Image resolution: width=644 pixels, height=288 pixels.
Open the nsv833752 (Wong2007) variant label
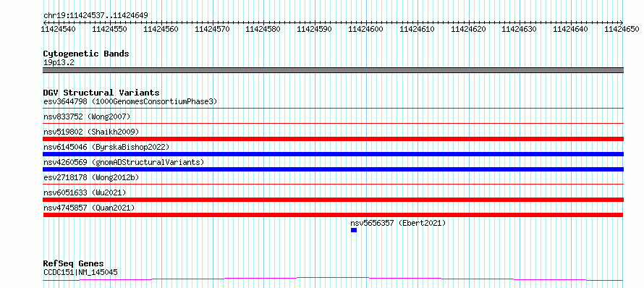87,117
